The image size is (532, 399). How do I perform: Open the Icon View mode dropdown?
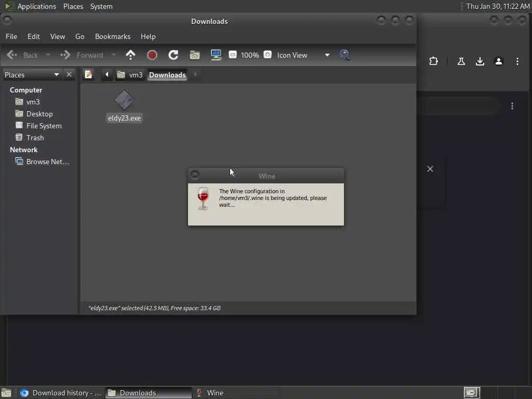point(303,55)
